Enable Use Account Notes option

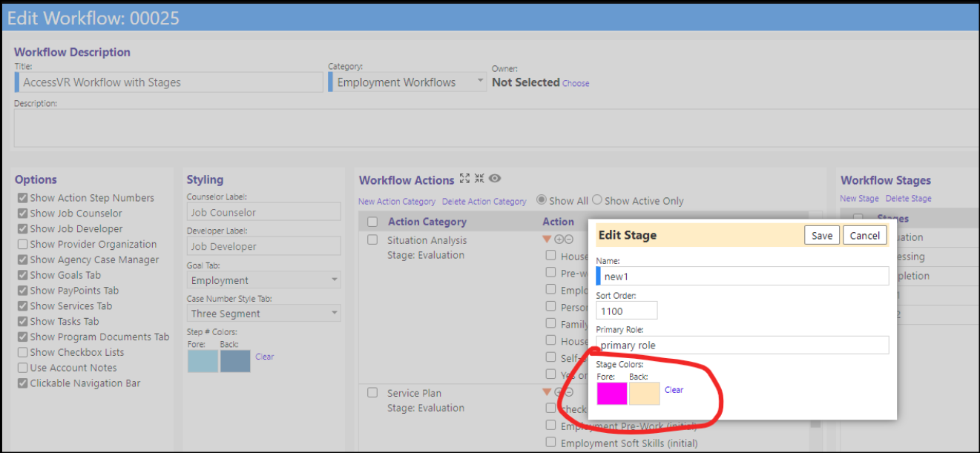pyautogui.click(x=23, y=368)
